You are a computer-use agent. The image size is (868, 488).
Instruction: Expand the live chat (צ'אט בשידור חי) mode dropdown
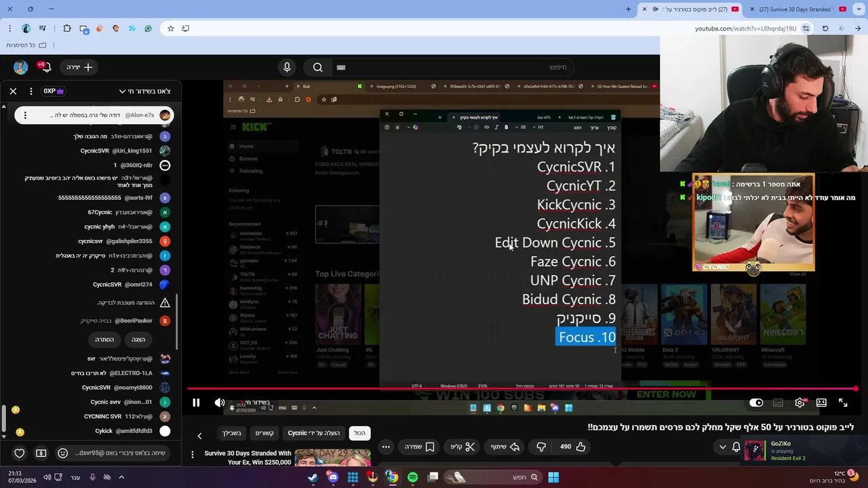144,91
